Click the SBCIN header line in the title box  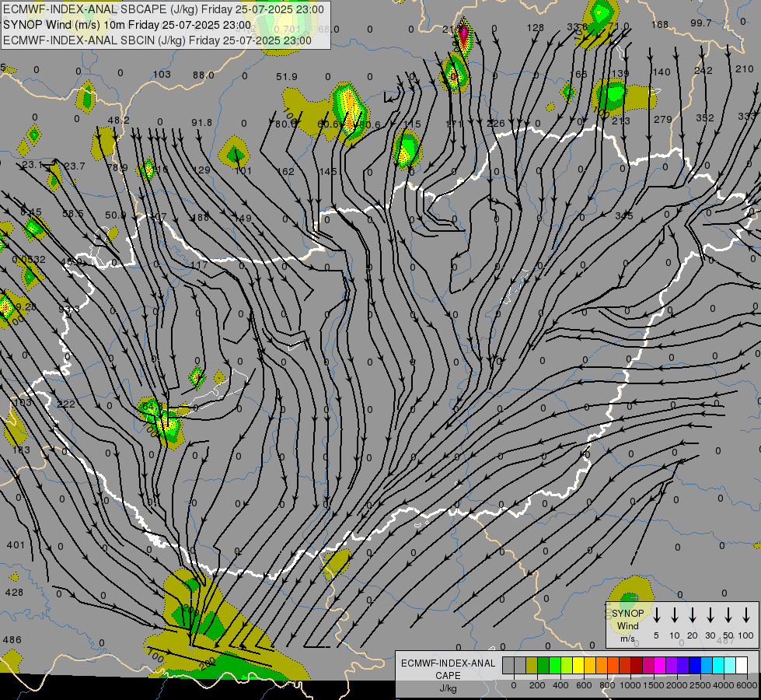coord(157,40)
